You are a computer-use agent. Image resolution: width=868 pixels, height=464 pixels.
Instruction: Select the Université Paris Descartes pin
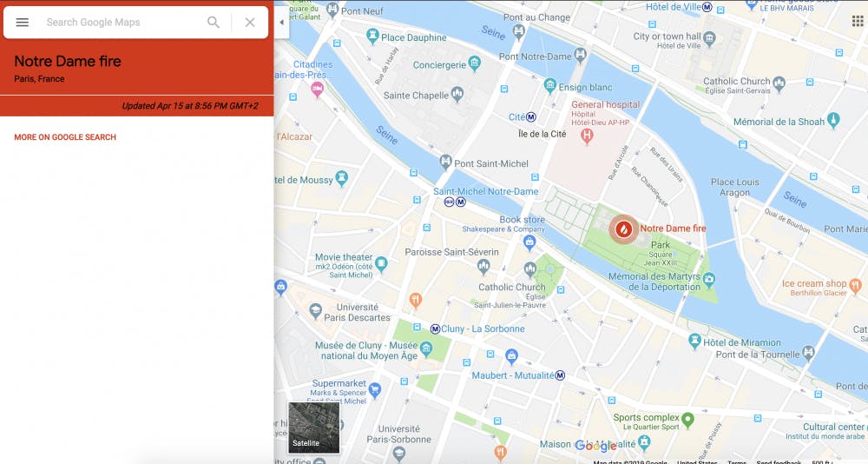click(316, 310)
